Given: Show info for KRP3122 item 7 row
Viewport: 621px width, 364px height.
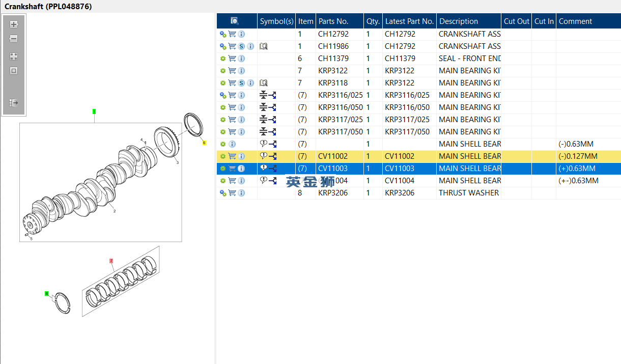Looking at the screenshot, I should click(241, 71).
